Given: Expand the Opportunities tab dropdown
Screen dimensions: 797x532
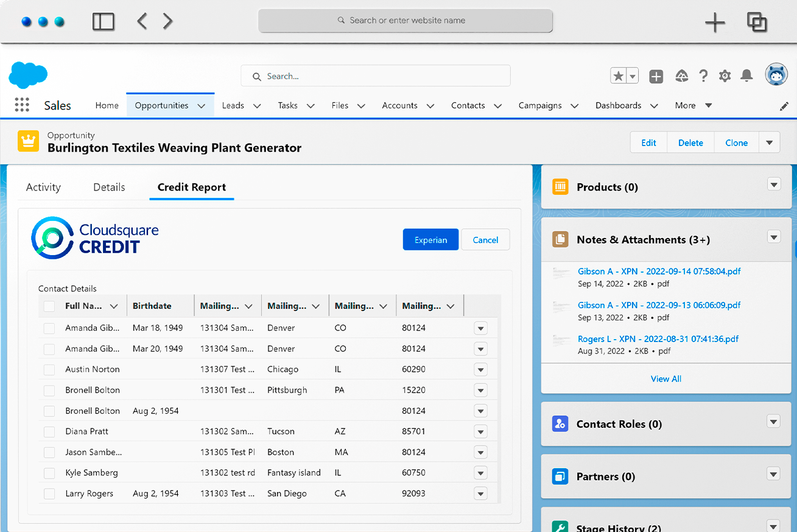Looking at the screenshot, I should tap(202, 105).
